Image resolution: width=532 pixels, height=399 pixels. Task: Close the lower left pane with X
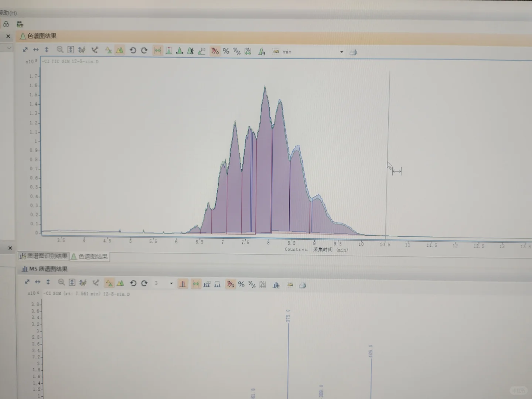coord(10,248)
